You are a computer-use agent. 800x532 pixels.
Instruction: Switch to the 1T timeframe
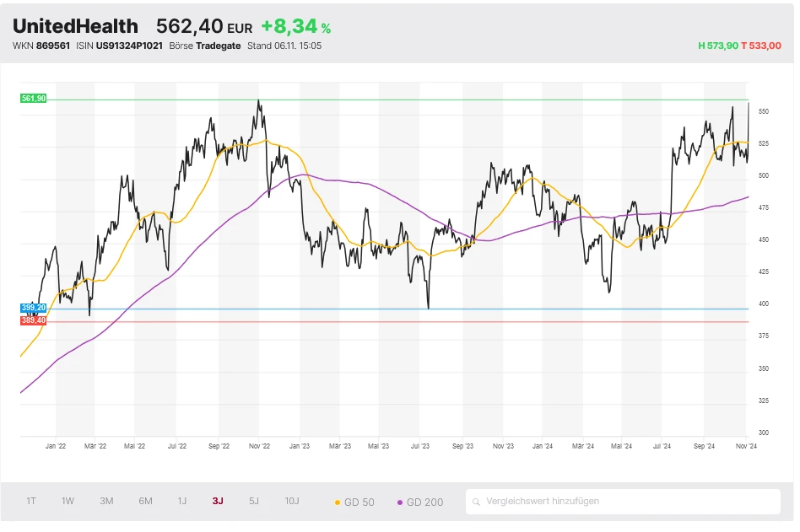pos(31,500)
